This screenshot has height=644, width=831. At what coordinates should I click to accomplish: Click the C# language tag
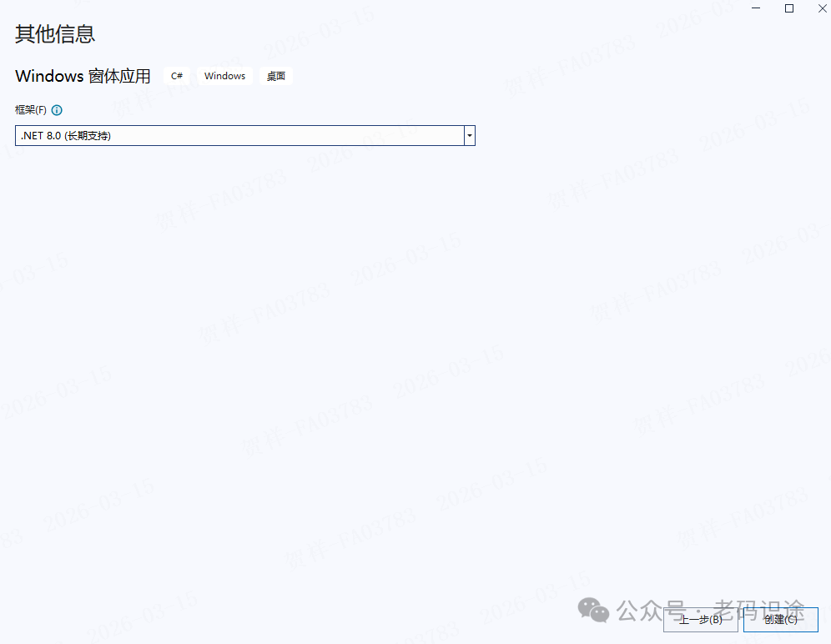coord(177,76)
